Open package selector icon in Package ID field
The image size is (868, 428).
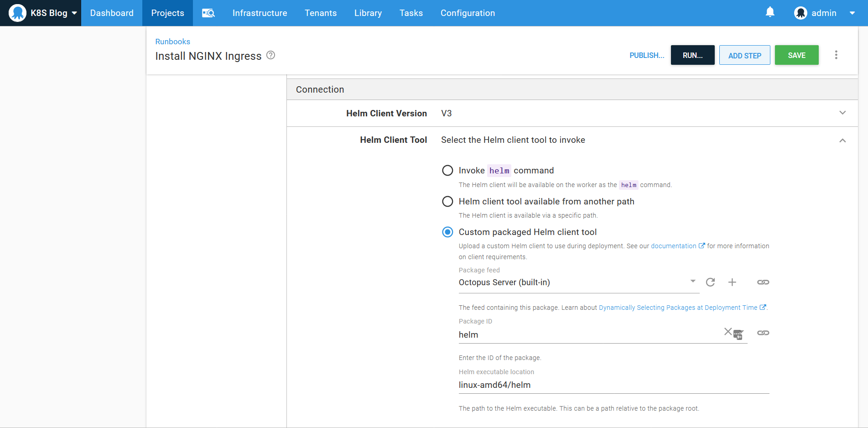point(738,334)
